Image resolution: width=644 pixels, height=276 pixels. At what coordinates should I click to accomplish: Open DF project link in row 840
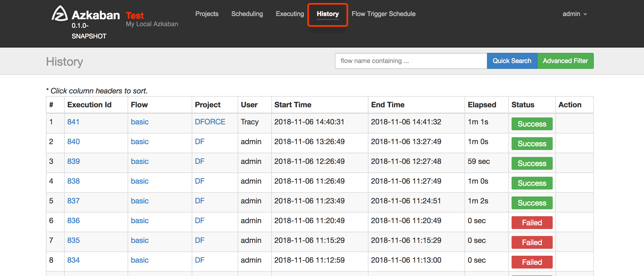[199, 141]
